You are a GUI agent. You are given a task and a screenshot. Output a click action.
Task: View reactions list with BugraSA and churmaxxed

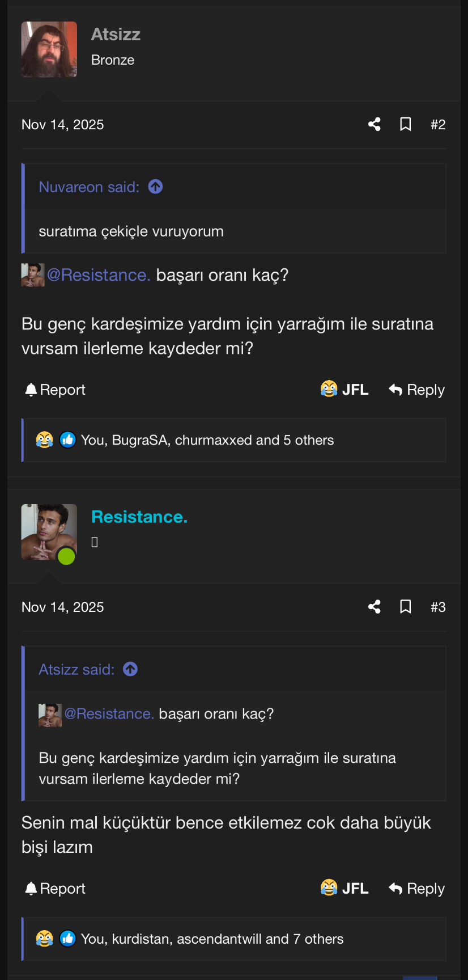(207, 440)
